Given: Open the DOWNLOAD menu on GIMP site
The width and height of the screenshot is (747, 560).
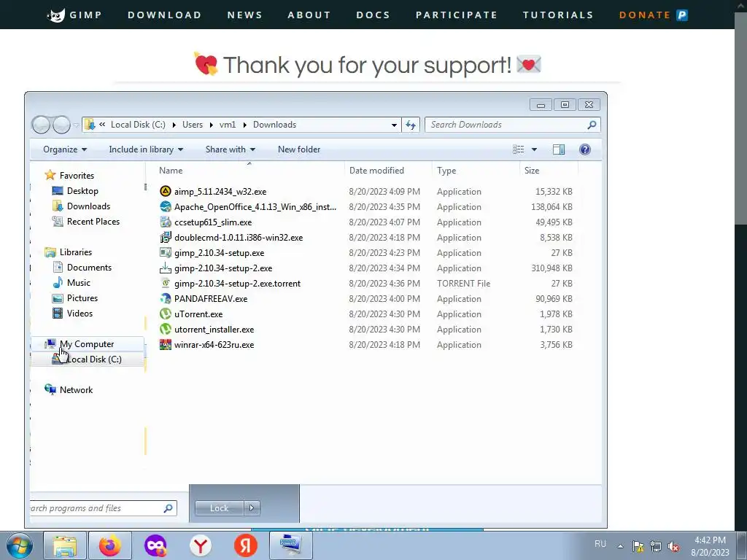Looking at the screenshot, I should tap(164, 15).
